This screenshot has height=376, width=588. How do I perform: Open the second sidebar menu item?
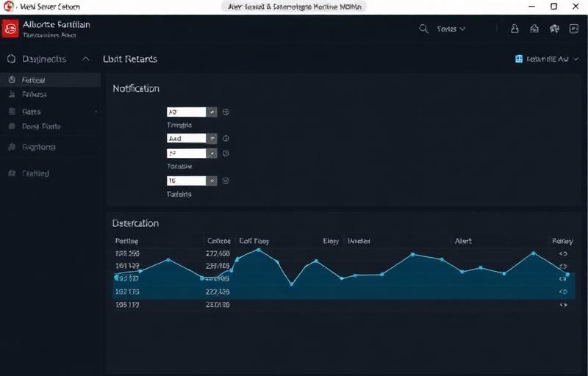(x=34, y=95)
